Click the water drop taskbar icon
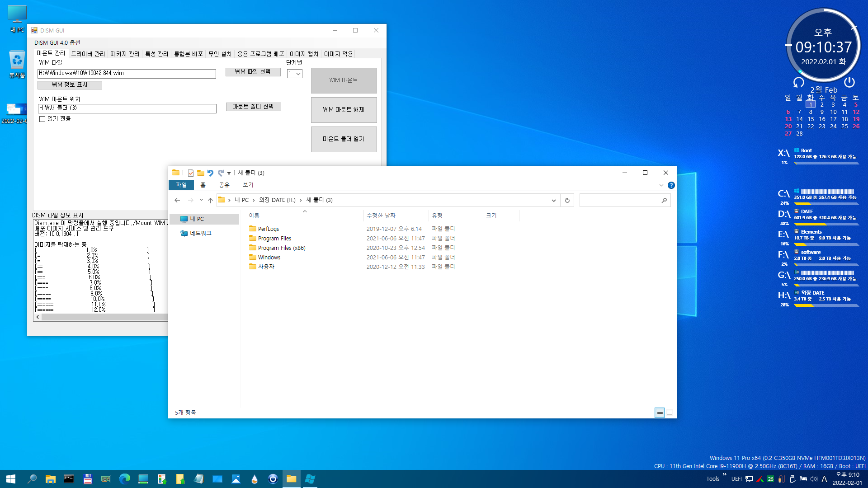 point(254,479)
